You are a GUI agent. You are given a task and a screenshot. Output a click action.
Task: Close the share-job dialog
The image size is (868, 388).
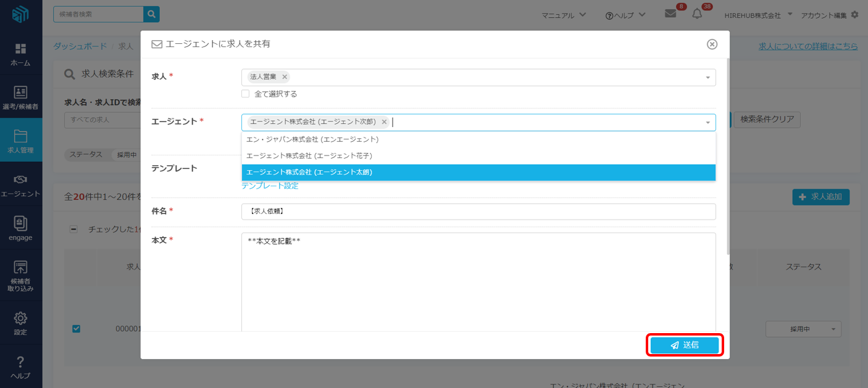(712, 44)
